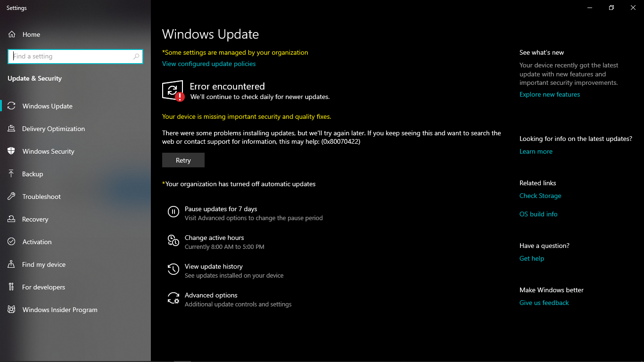This screenshot has height=362, width=644.
Task: Click the search magnifier icon
Action: [x=136, y=57]
